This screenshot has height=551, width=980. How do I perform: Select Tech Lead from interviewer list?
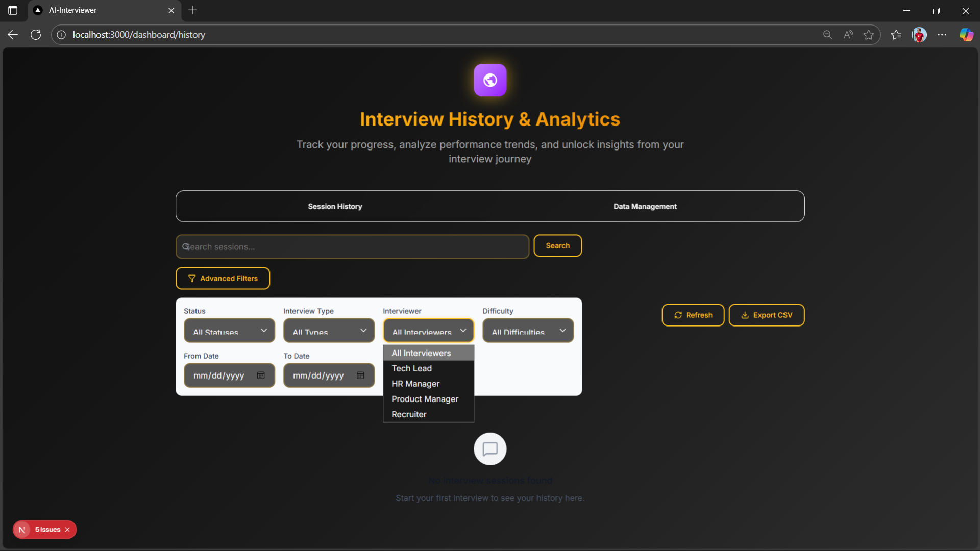click(411, 368)
